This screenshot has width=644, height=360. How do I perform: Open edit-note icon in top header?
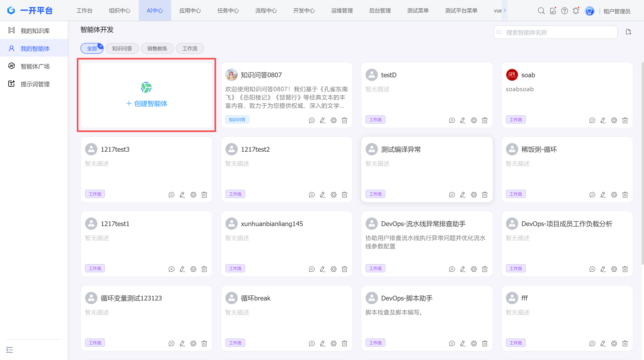(553, 11)
